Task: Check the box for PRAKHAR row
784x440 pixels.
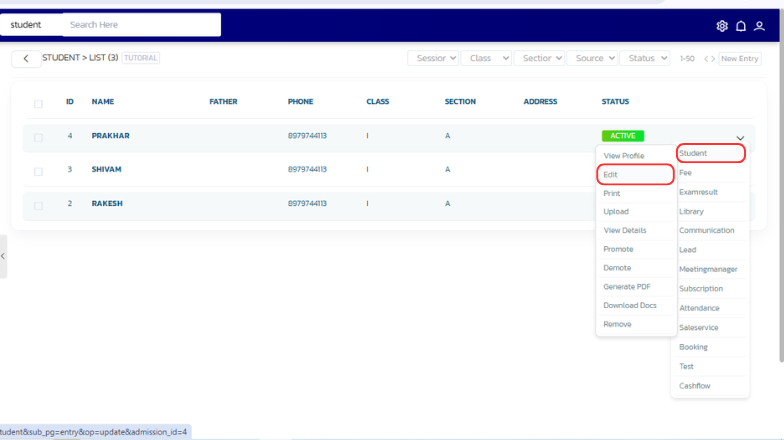Action: point(38,137)
